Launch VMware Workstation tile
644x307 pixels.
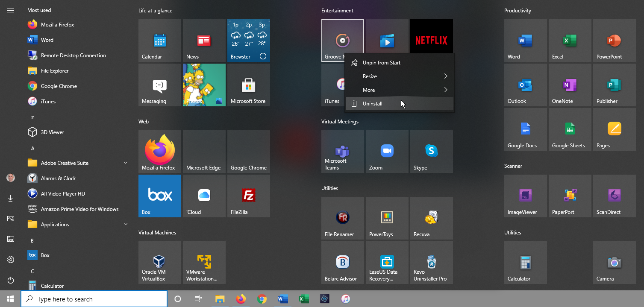[x=204, y=263]
